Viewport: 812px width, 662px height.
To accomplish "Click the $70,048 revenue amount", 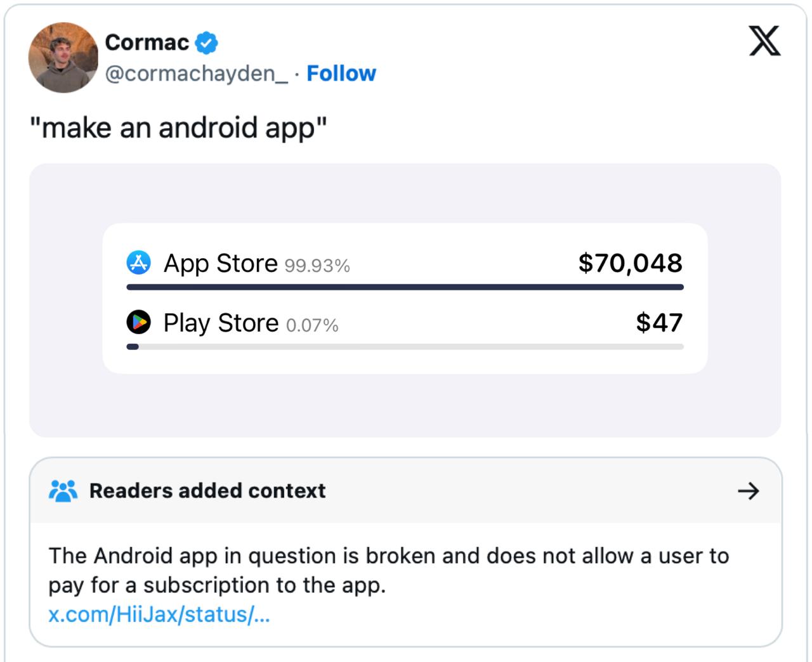I will coord(631,263).
